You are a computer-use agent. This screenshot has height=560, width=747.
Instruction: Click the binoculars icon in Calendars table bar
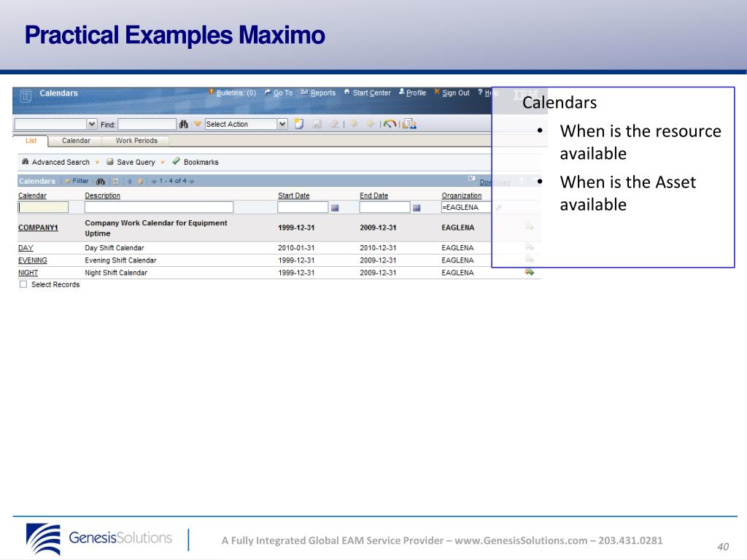pos(100,181)
